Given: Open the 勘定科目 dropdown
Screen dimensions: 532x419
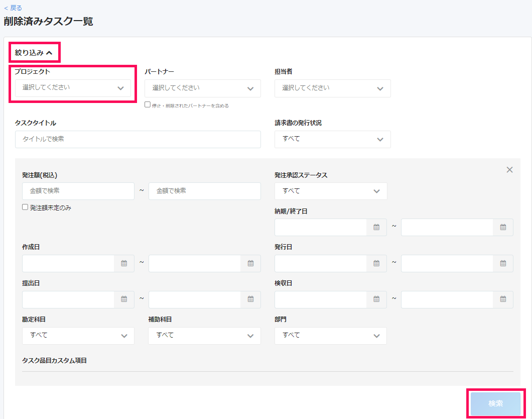Looking at the screenshot, I should [x=78, y=336].
